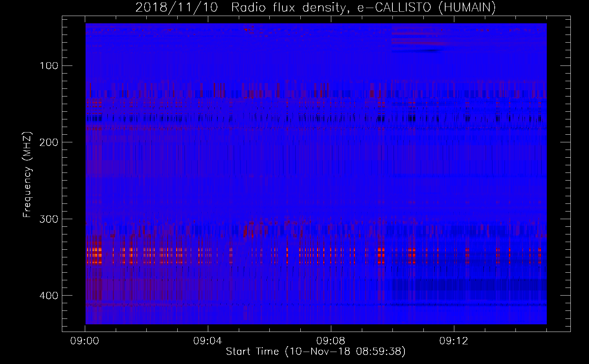Click the 09:04 time tick label

pos(208,341)
